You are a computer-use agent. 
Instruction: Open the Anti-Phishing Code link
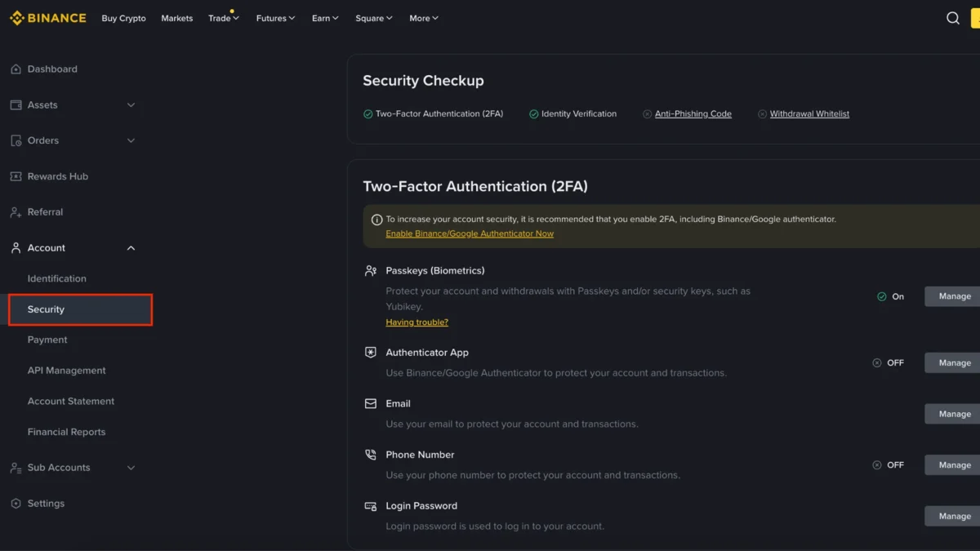(x=693, y=114)
